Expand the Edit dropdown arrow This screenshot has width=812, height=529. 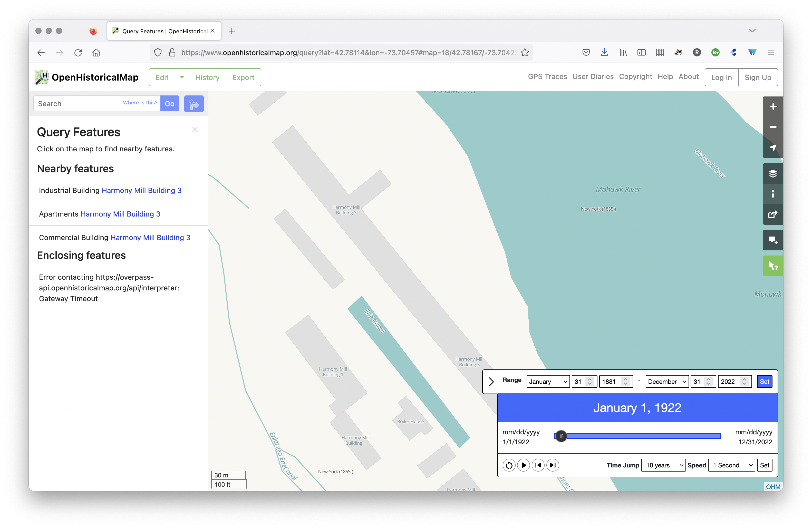click(x=182, y=77)
